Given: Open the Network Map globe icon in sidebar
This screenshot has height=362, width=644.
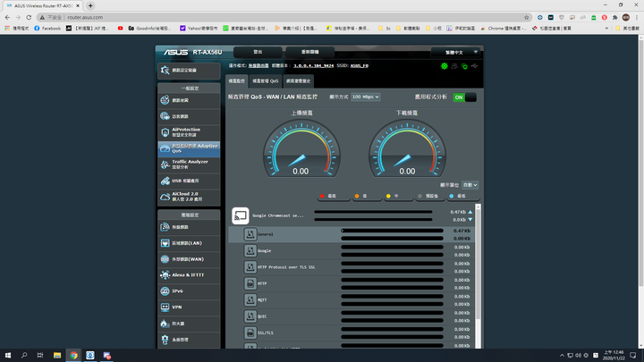Looking at the screenshot, I should click(165, 100).
